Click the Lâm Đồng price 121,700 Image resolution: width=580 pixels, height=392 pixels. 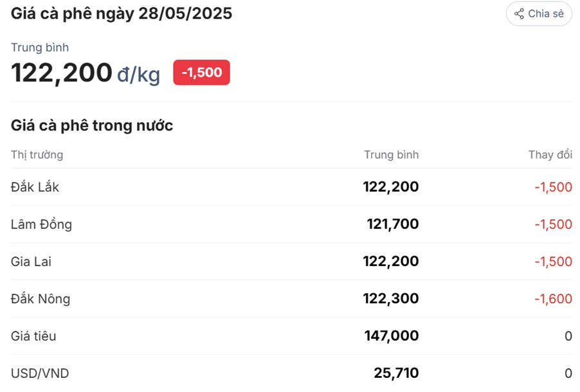pyautogui.click(x=392, y=224)
